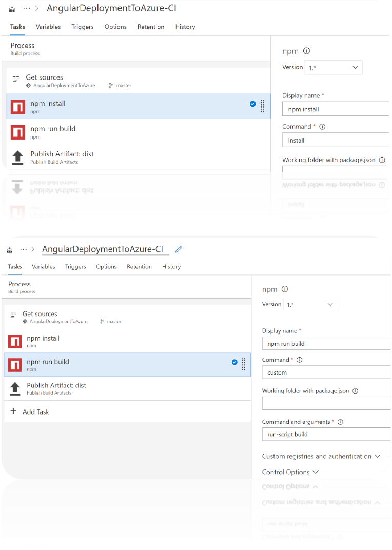Click blue check mark on npm run build row

tap(234, 362)
